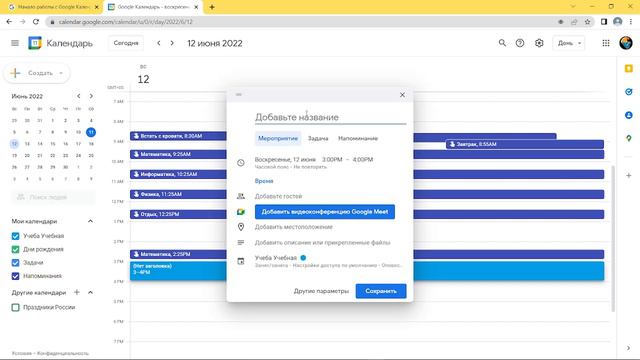Click the Google Calendar logo
640x360 pixels.
point(35,43)
